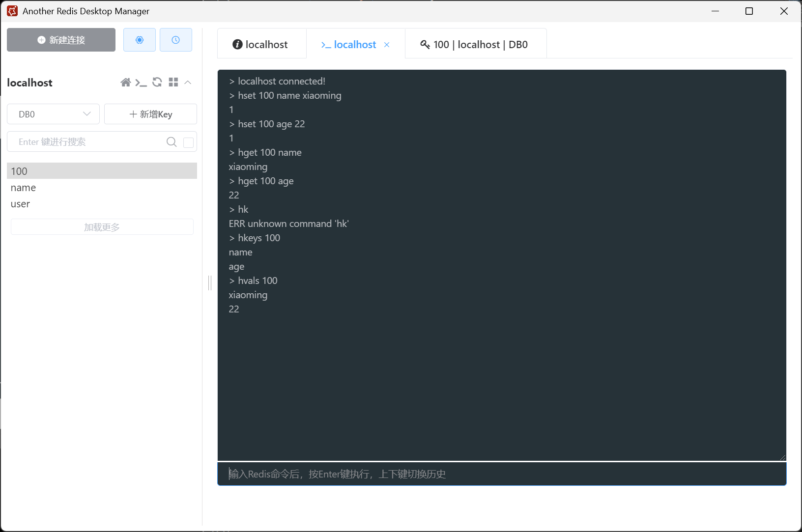802x532 pixels.
Task: Toggle the exact search checkbox
Action: pos(188,142)
